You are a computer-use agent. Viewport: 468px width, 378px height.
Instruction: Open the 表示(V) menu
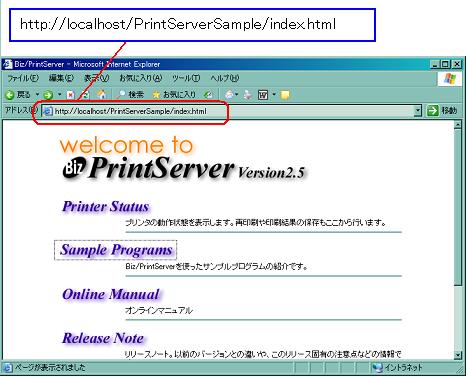coord(96,78)
